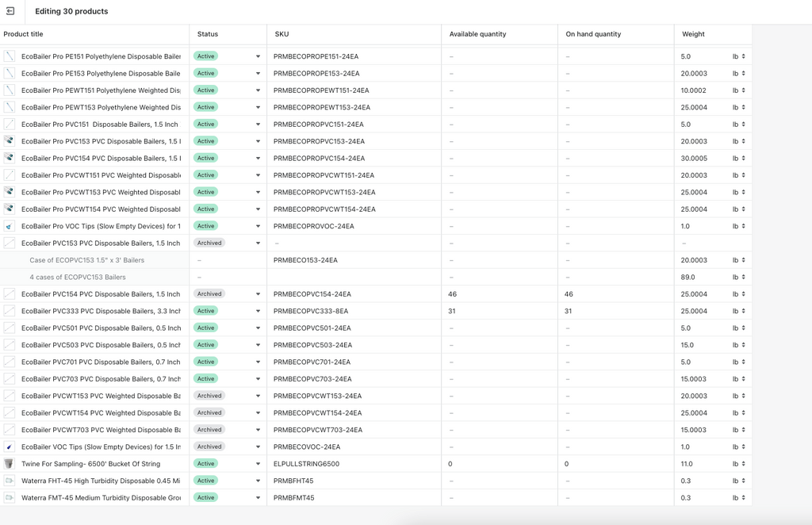Click Active badge for Waterra FHT-45
The width and height of the screenshot is (812, 525).
[x=205, y=481]
